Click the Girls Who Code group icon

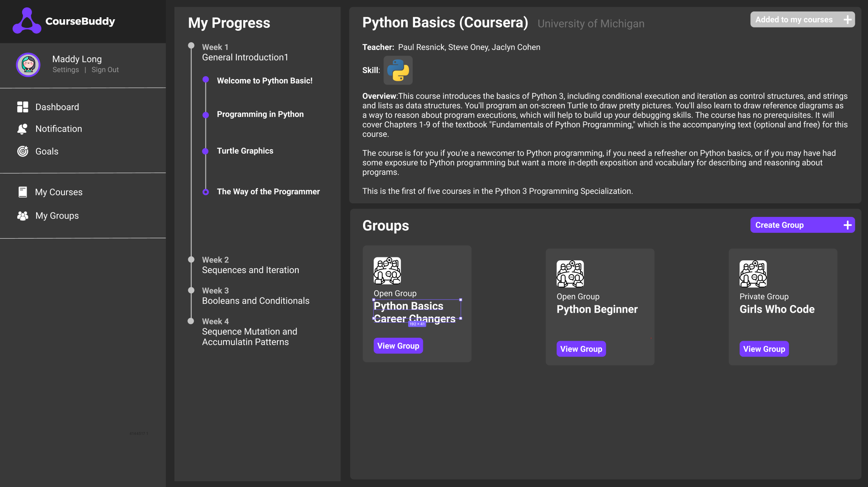[x=753, y=273]
